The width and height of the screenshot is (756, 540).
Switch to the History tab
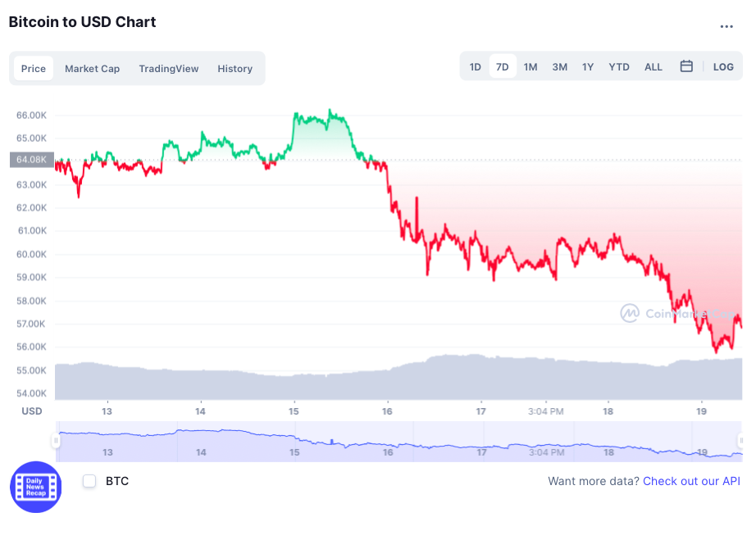tap(235, 68)
